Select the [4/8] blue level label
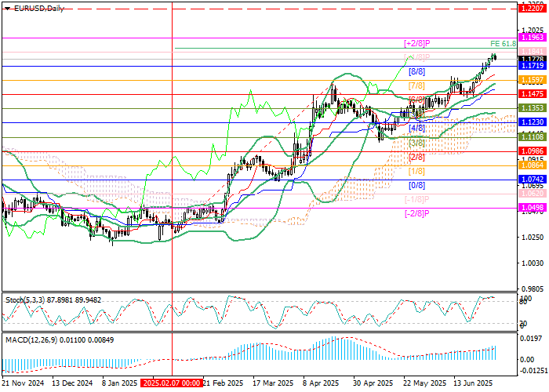 click(416, 127)
